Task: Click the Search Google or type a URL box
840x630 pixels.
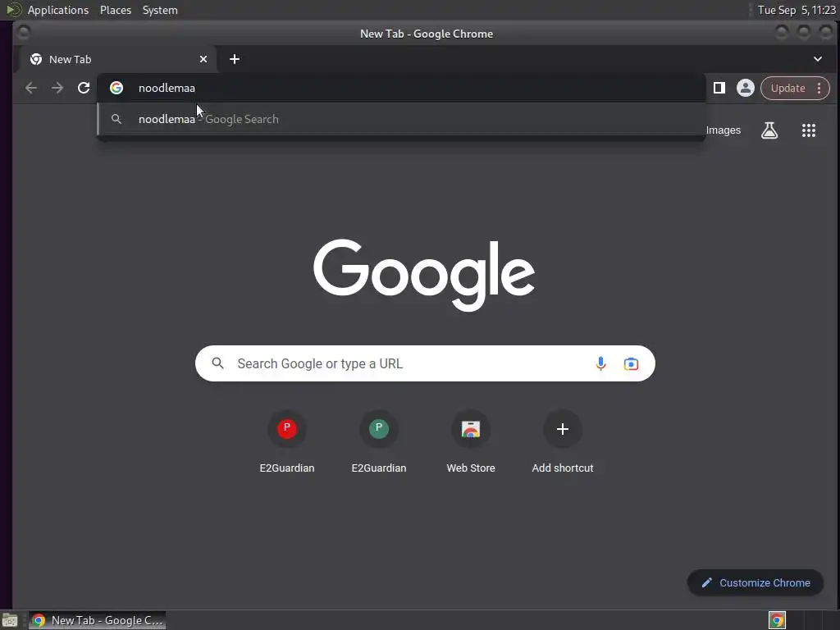Action: click(425, 363)
